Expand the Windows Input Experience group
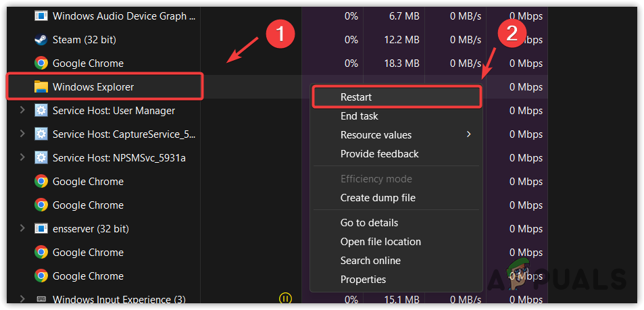This screenshot has width=644, height=310. tap(22, 299)
